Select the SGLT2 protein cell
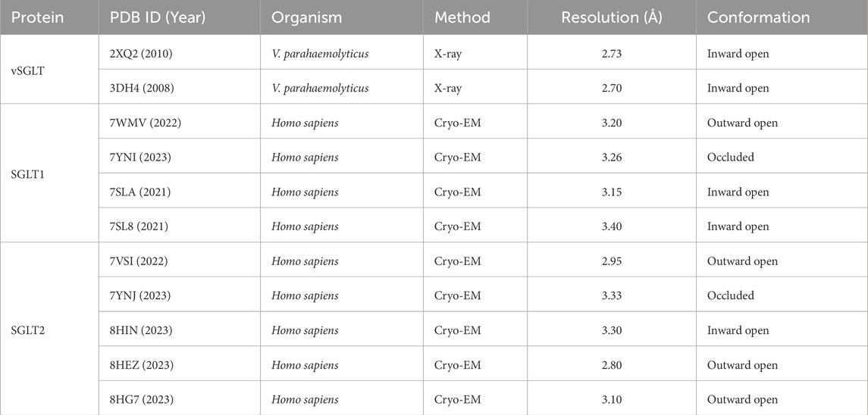The image size is (868, 415). 27,331
